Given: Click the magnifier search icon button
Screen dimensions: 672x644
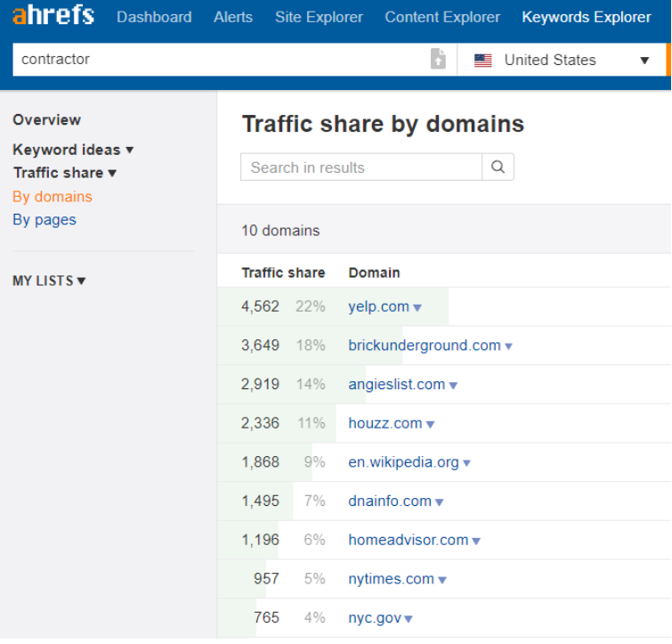Looking at the screenshot, I should [x=498, y=167].
